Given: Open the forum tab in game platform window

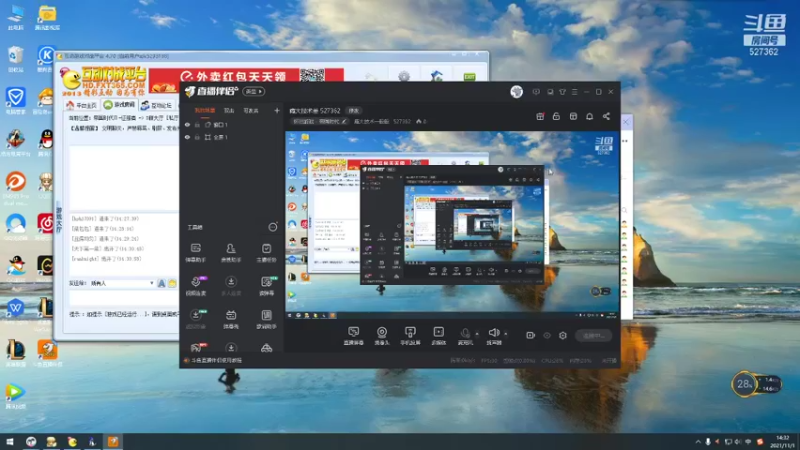Looking at the screenshot, I should click(x=156, y=105).
